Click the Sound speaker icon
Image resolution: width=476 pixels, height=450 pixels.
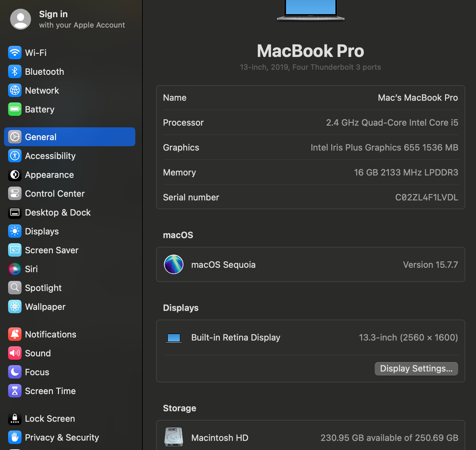[x=15, y=353]
